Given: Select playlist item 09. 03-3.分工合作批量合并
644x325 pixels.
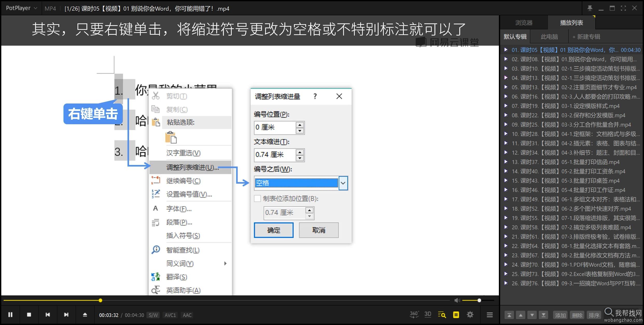Looking at the screenshot, I should [572, 125].
